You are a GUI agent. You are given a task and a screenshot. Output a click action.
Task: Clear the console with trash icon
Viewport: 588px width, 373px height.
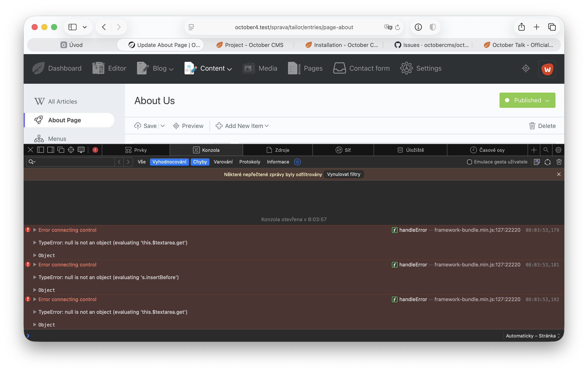[x=559, y=162]
